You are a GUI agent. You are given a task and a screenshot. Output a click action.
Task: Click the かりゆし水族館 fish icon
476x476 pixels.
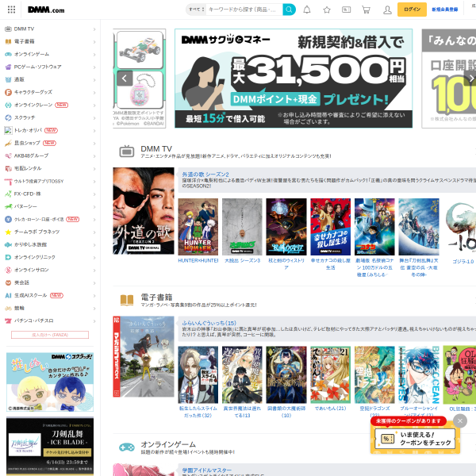8,244
